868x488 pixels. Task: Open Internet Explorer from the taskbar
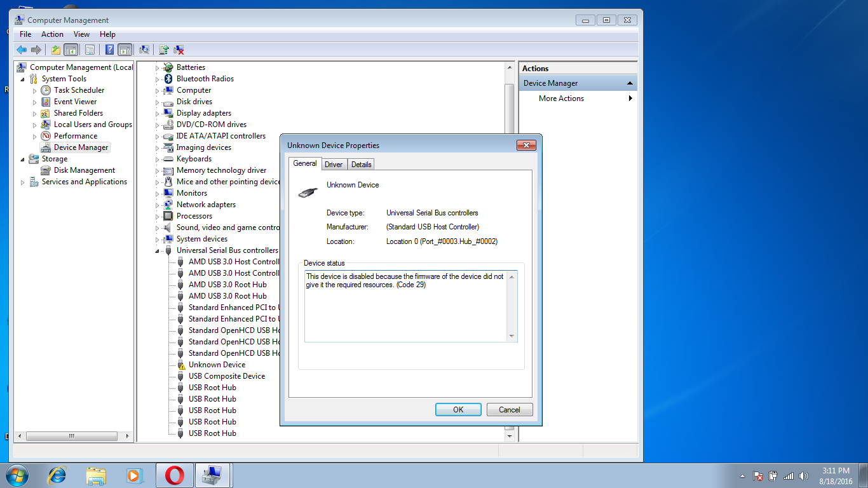[x=58, y=475]
